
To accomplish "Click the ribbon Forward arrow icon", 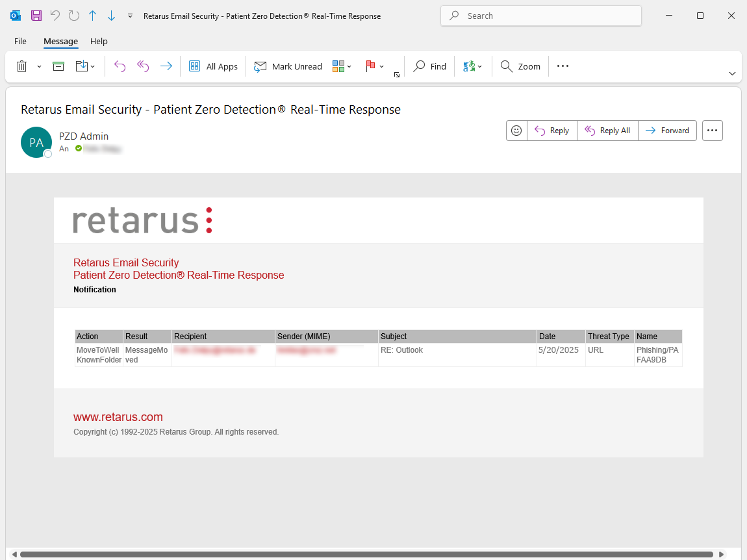I will (x=166, y=66).
